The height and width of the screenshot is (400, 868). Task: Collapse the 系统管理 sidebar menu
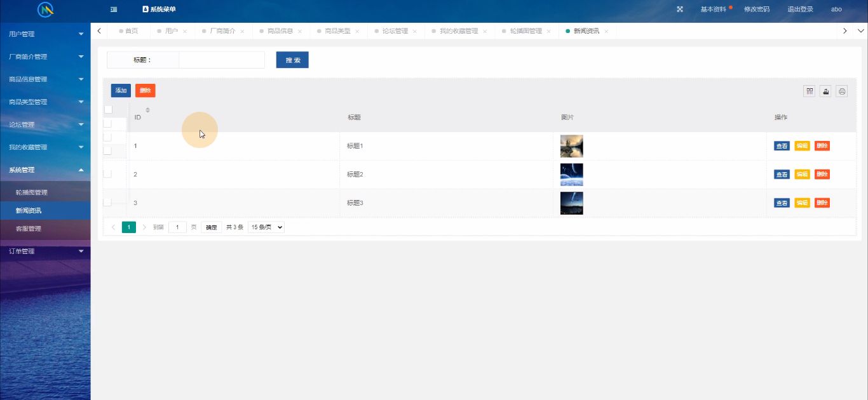point(45,170)
